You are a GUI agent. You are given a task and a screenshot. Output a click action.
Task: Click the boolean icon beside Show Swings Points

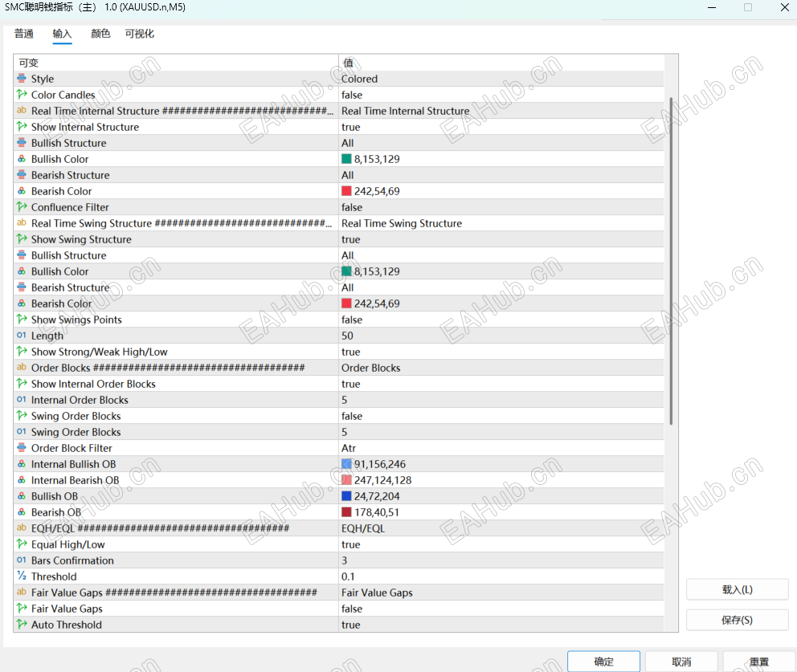point(22,319)
